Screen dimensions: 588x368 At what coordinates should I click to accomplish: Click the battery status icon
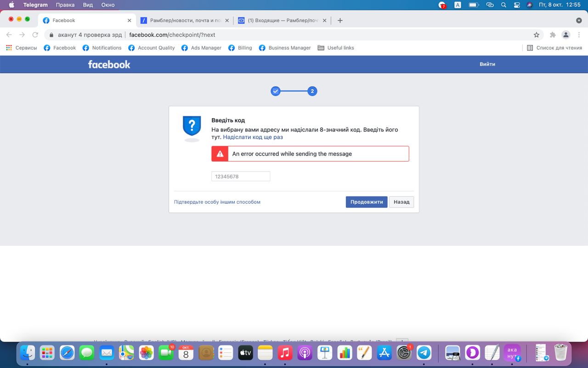(x=474, y=5)
